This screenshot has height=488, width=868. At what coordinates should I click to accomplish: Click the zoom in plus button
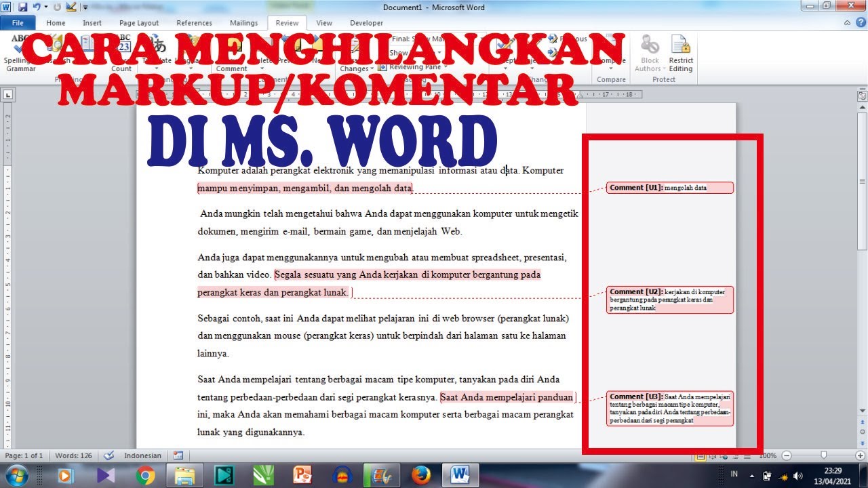[861, 456]
